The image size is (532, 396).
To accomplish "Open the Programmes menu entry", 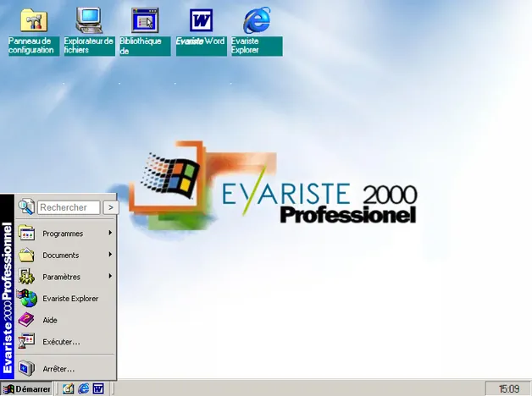I will tap(65, 234).
